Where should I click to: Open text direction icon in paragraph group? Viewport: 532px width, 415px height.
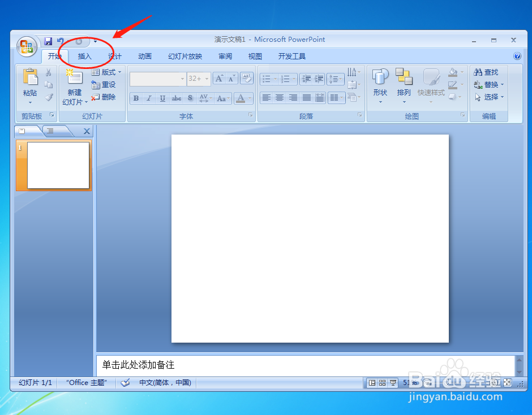pyautogui.click(x=354, y=72)
